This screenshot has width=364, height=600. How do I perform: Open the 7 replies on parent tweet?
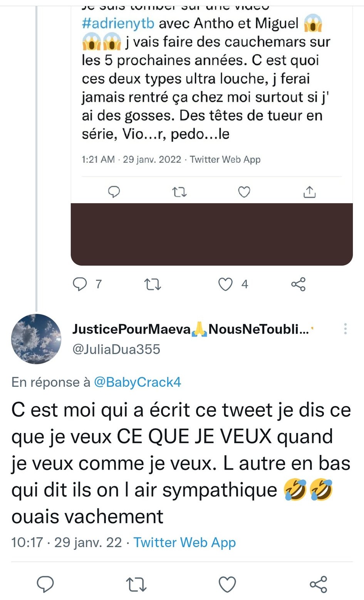(x=80, y=284)
